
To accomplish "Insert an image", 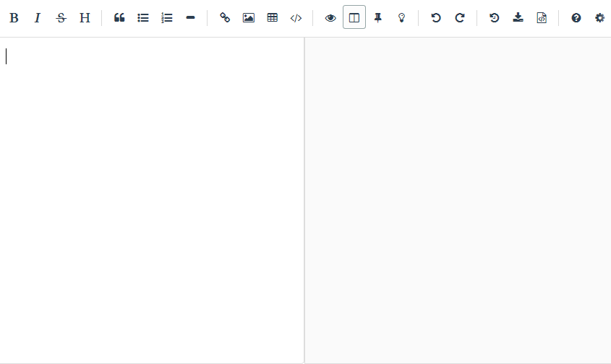I will point(249,18).
